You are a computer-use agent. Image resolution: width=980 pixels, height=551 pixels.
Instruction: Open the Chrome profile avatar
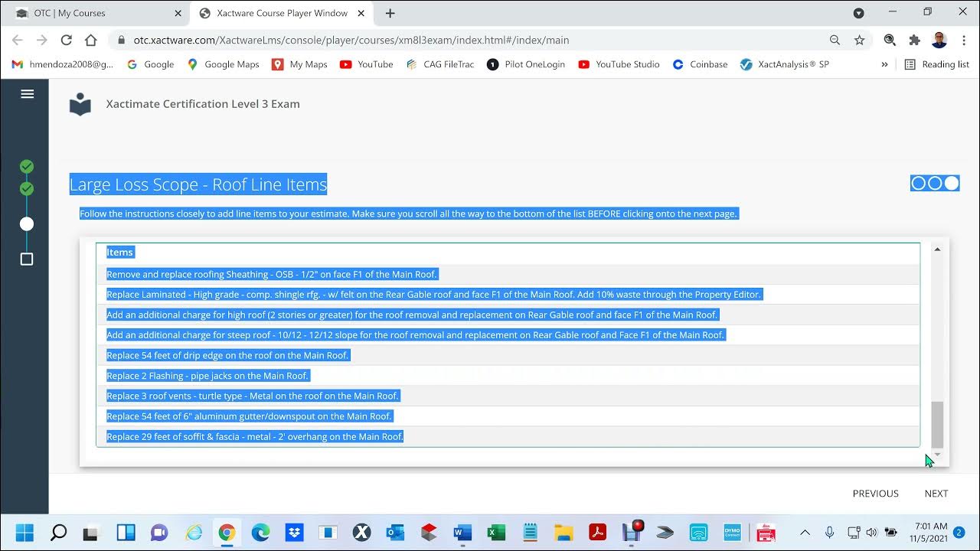pyautogui.click(x=939, y=40)
